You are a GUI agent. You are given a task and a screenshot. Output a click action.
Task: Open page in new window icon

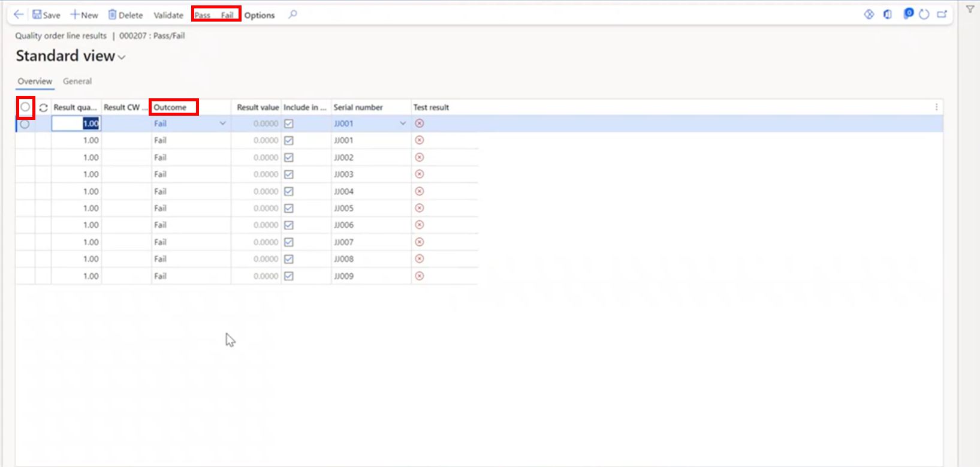point(942,14)
